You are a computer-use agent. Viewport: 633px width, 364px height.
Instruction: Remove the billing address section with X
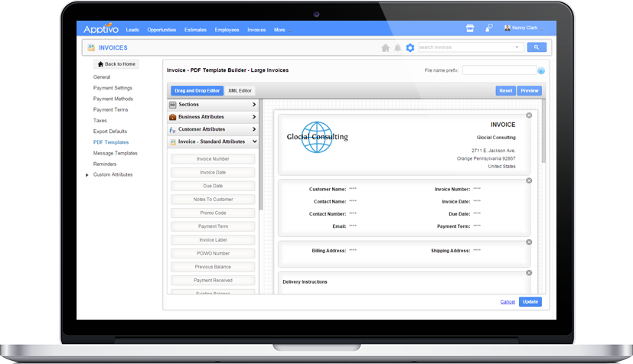point(529,242)
